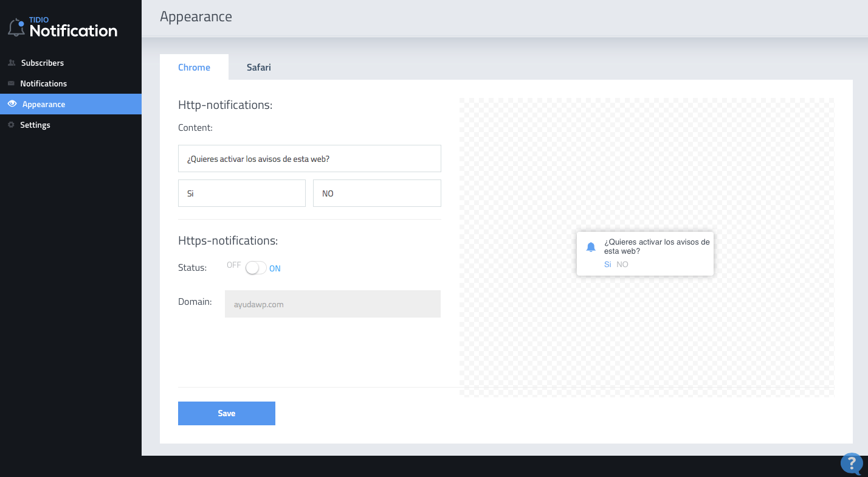
Task: Open Subscribers in the sidebar
Action: click(x=42, y=63)
